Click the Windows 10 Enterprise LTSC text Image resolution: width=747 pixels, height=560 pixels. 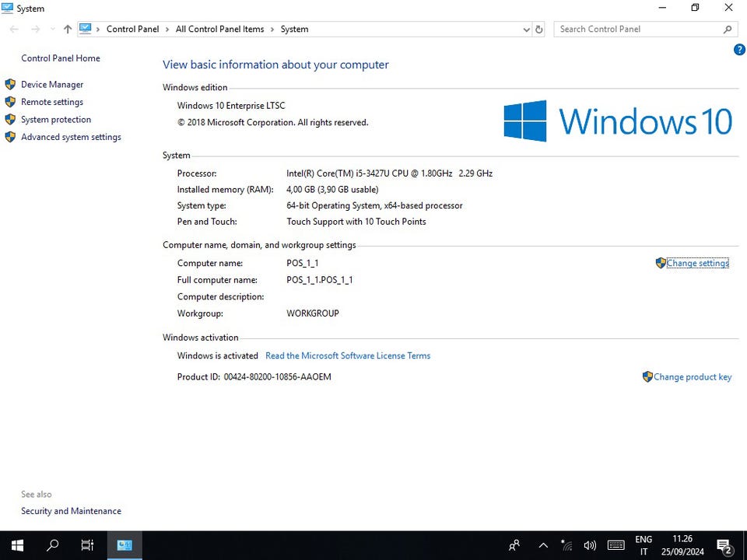(x=231, y=106)
